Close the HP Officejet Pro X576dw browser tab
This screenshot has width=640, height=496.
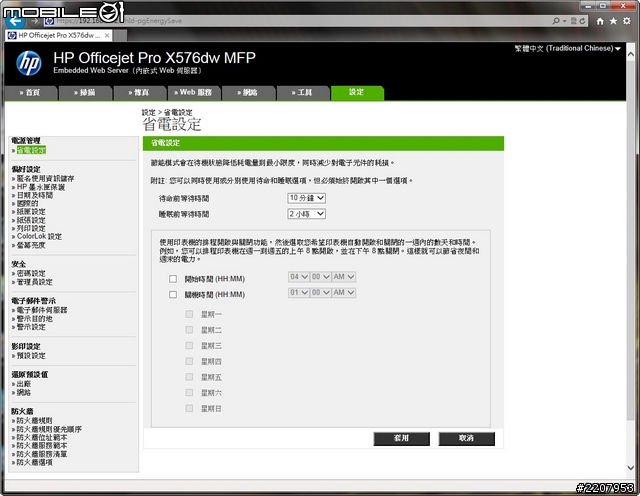click(x=107, y=36)
